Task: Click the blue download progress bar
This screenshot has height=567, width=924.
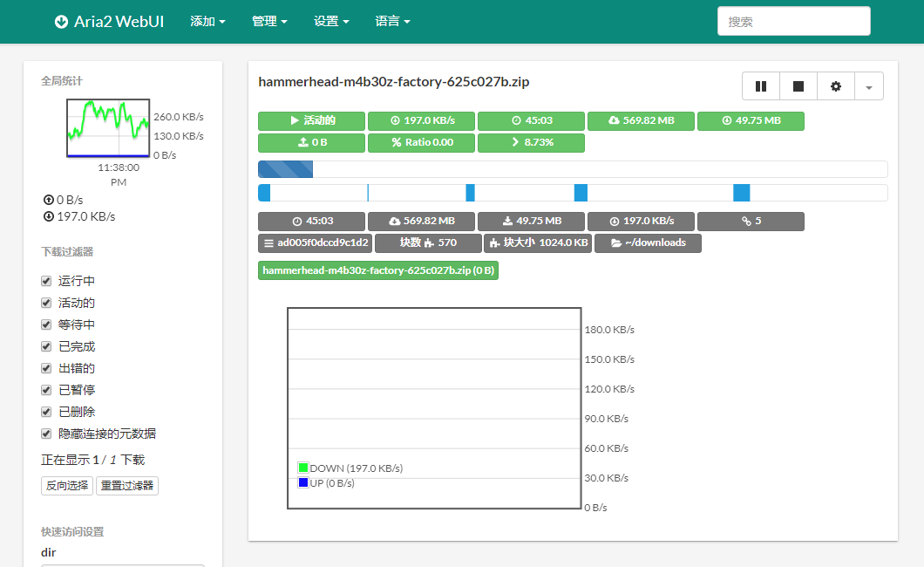Action: point(283,168)
